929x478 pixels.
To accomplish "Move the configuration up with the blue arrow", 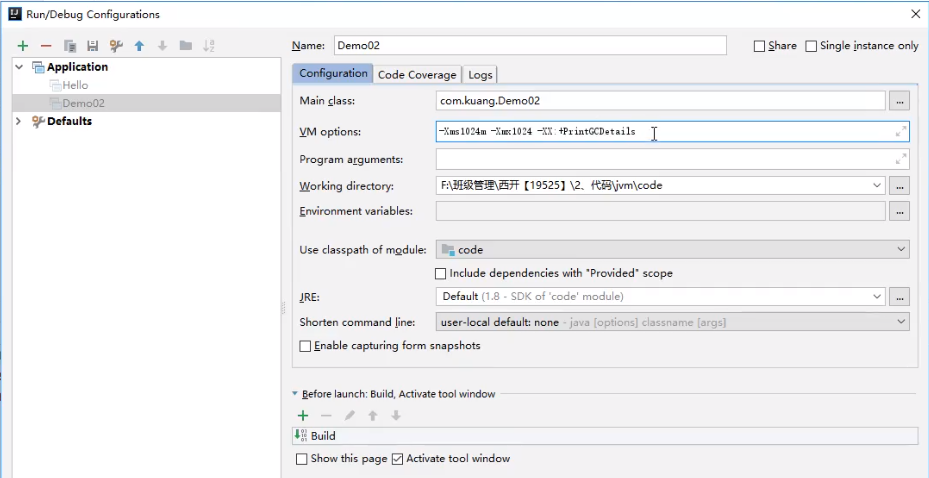I will coord(139,46).
